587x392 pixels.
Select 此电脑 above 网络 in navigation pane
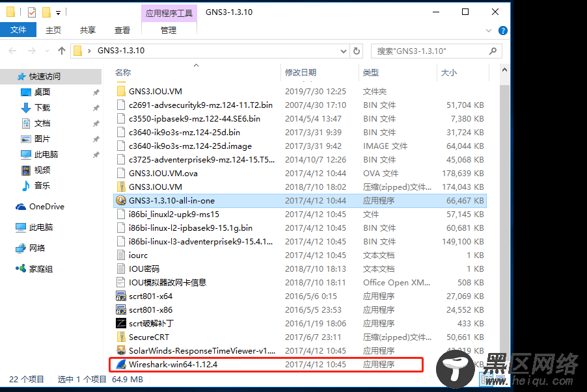(x=34, y=227)
